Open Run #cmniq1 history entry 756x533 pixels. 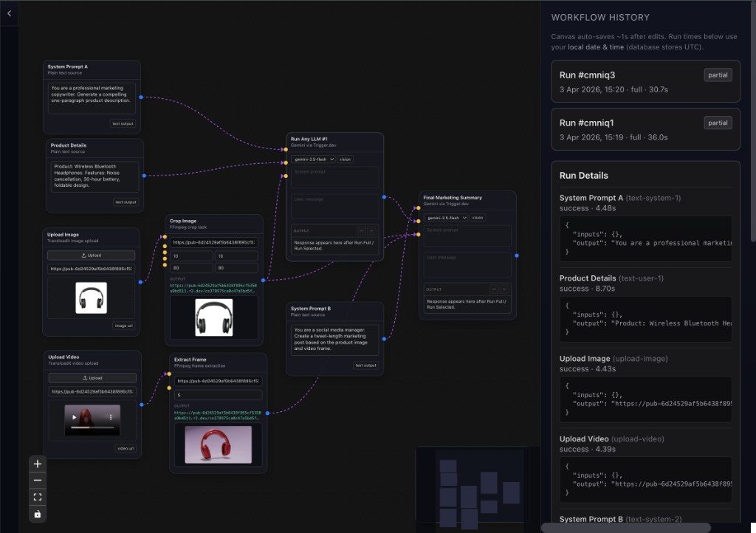(645, 129)
